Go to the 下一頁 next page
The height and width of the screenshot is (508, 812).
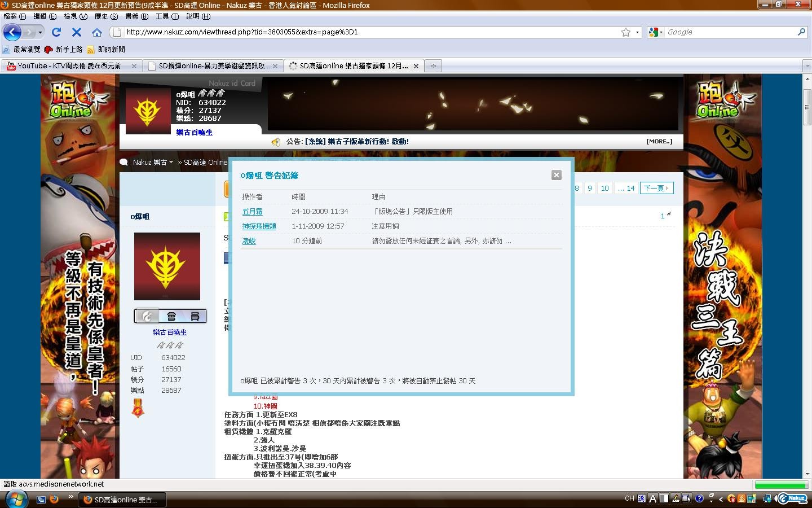click(656, 188)
